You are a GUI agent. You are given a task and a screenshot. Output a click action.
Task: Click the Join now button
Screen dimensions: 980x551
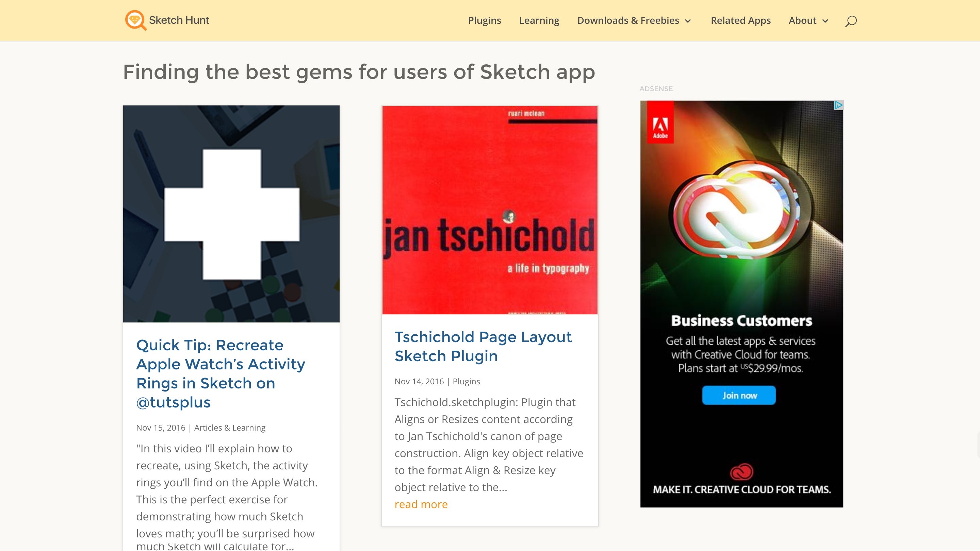tap(739, 395)
